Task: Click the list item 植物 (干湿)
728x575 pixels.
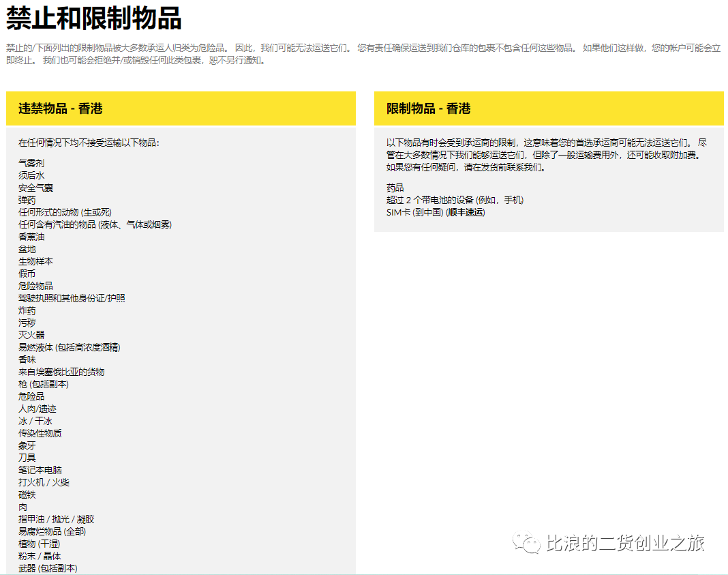Action: tap(40, 544)
